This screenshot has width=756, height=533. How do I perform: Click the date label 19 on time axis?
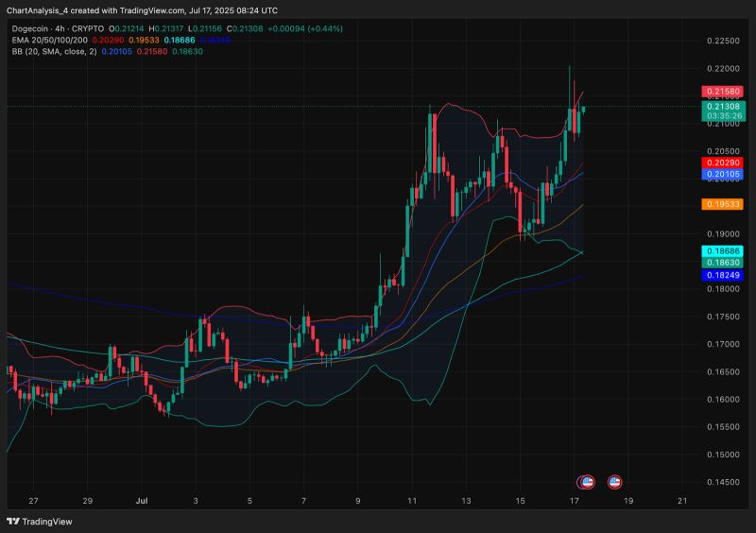pyautogui.click(x=628, y=501)
